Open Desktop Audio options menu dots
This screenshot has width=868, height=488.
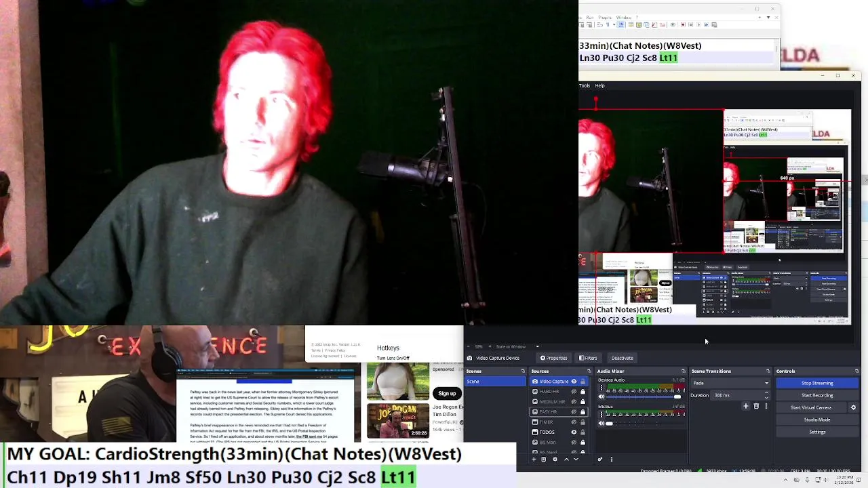[601, 388]
